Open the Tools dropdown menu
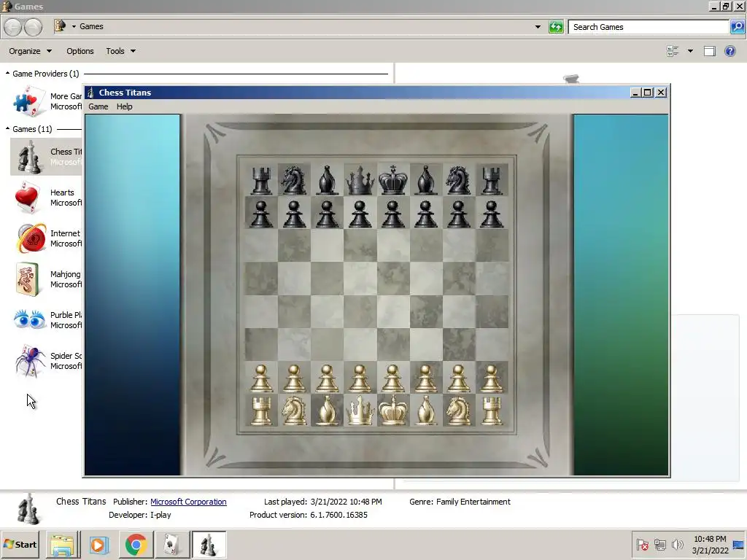The width and height of the screenshot is (747, 560). click(x=120, y=51)
